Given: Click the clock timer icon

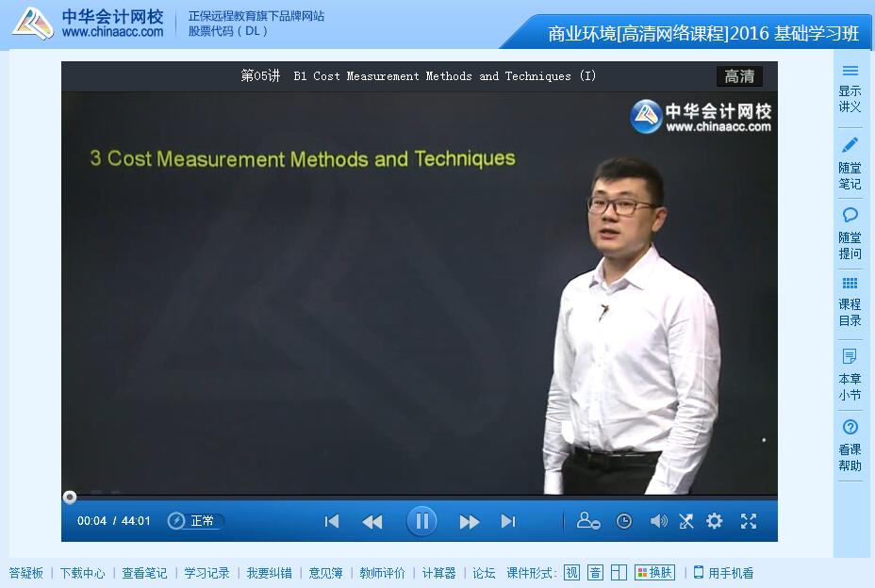Looking at the screenshot, I should (x=624, y=521).
